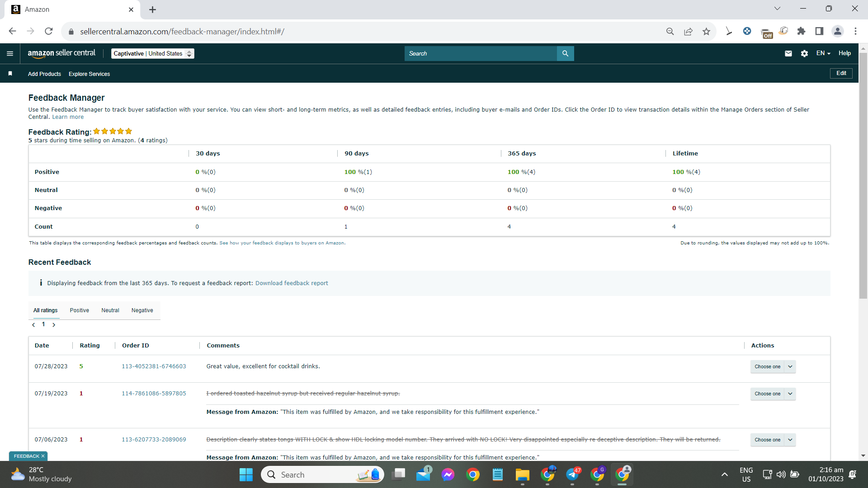The width and height of the screenshot is (868, 488).
Task: Open notifications icon in system tray
Action: pyautogui.click(x=853, y=474)
